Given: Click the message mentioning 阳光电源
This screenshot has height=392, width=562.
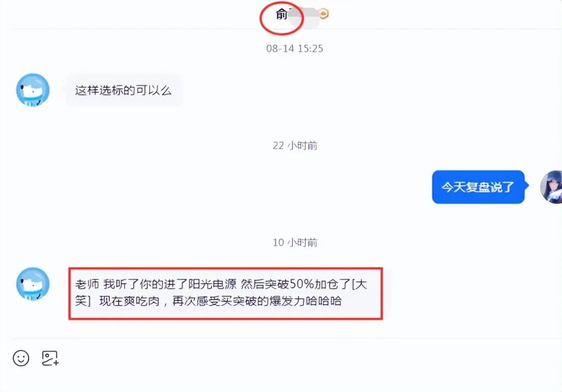Looking at the screenshot, I should [x=225, y=293].
